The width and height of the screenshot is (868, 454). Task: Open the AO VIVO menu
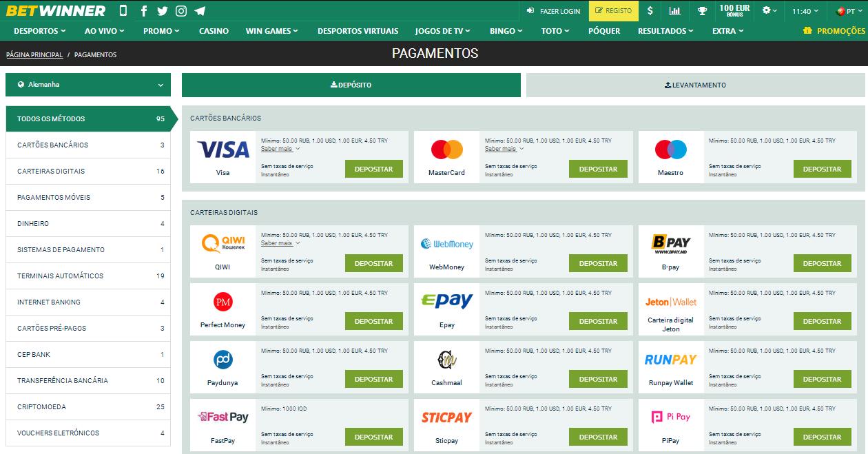point(104,31)
